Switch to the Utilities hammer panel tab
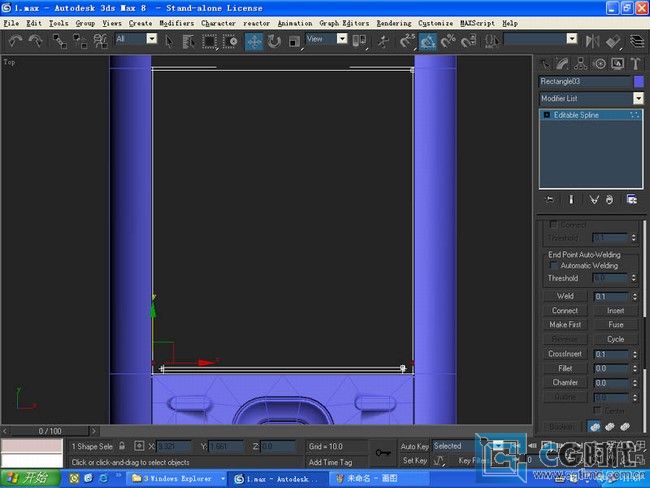The image size is (650, 488). 635,63
